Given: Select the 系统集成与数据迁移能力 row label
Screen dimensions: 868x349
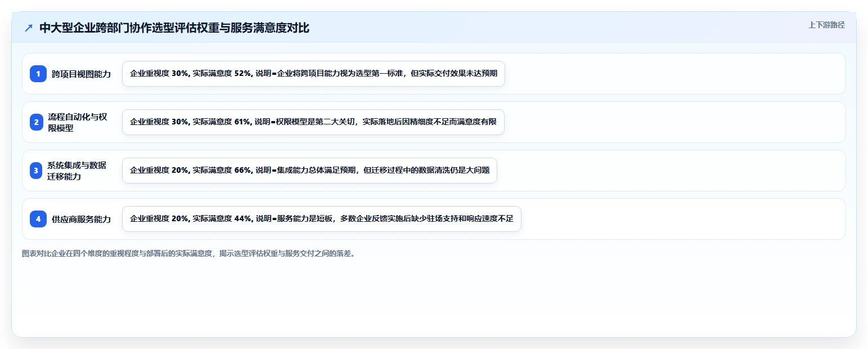Looking at the screenshot, I should coord(77,171).
